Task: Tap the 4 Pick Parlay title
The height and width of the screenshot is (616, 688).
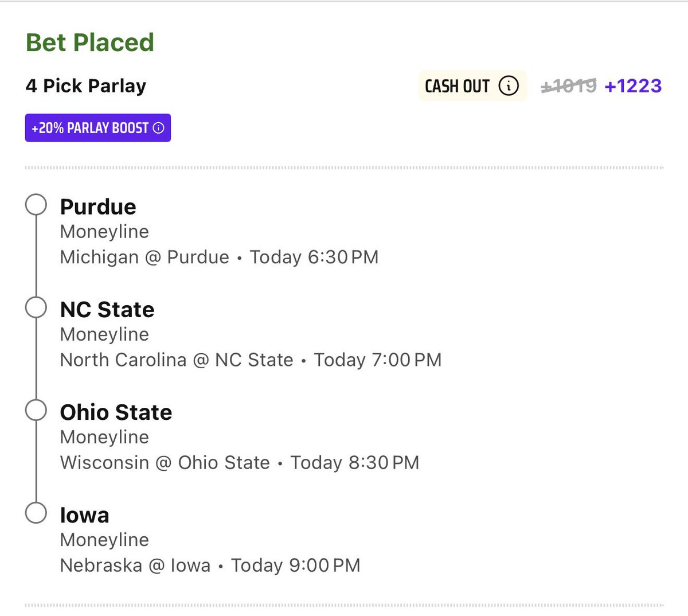Action: click(x=86, y=86)
